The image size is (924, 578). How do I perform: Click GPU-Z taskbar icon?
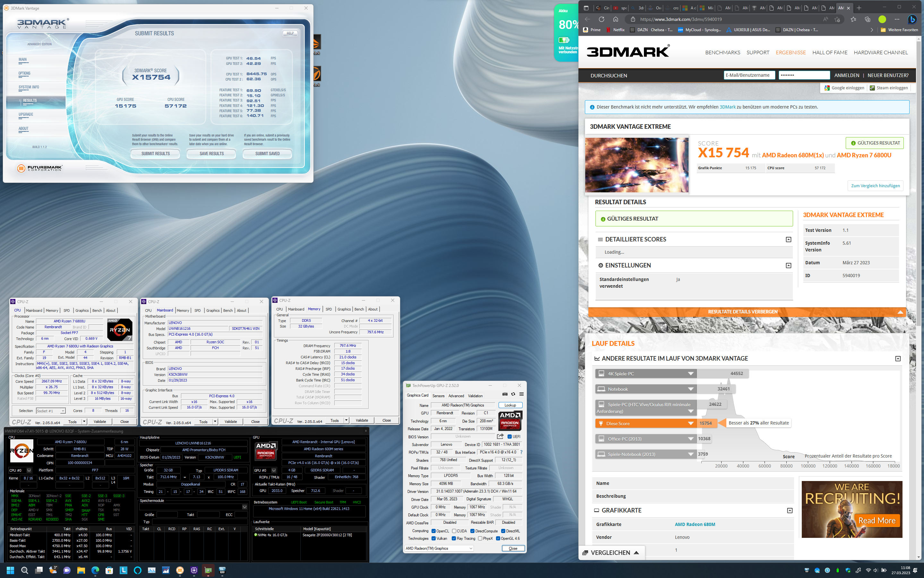(208, 570)
